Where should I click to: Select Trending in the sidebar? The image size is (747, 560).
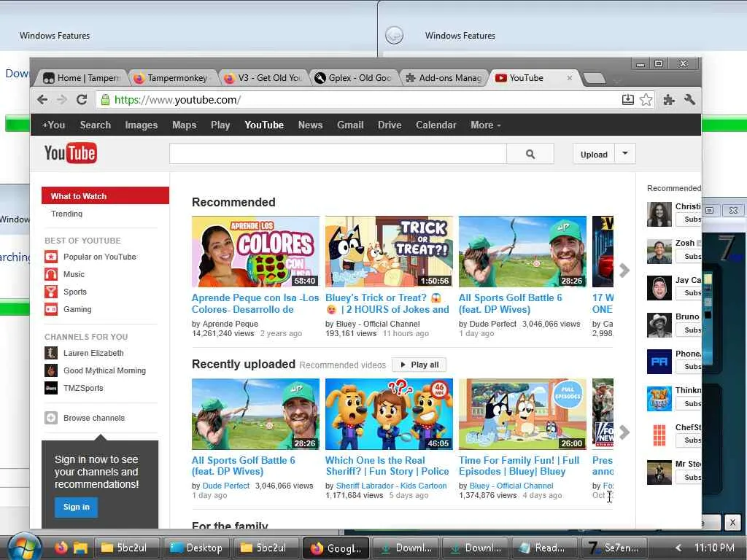[66, 214]
